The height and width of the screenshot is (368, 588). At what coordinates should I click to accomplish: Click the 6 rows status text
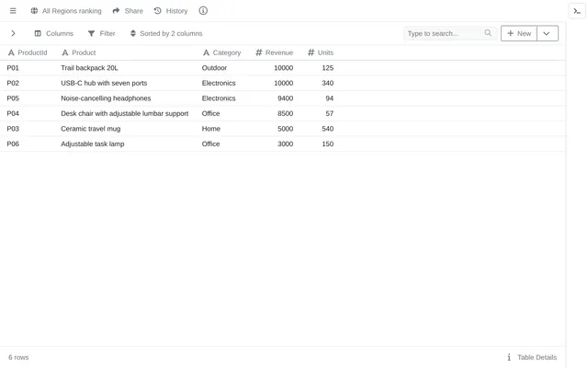click(x=18, y=357)
